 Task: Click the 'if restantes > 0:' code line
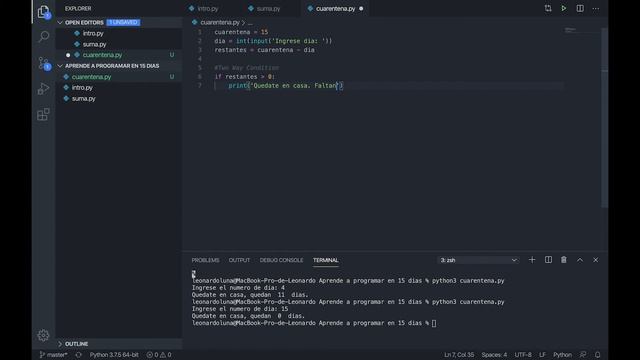(x=244, y=76)
